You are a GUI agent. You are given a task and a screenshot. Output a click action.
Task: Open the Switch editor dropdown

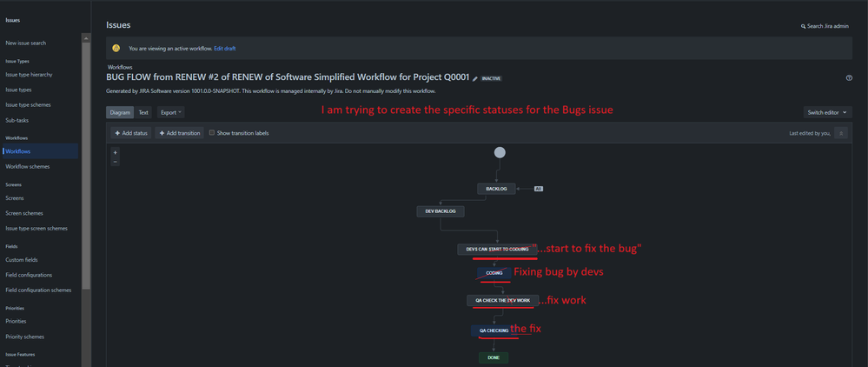point(828,112)
